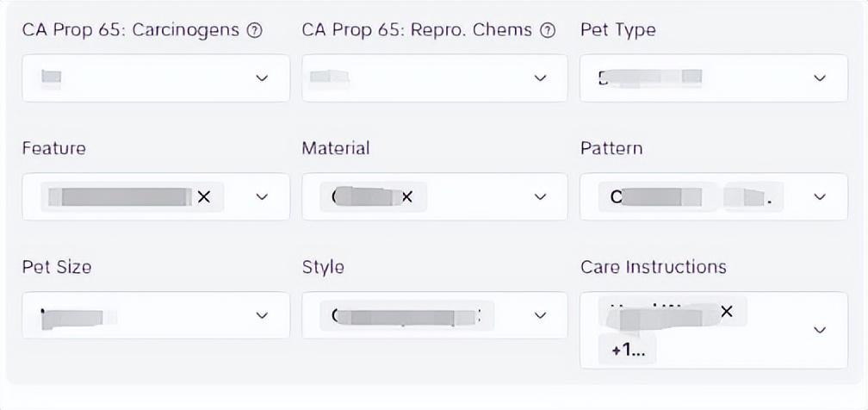Click the first selected tag in Pattern field
The image size is (868, 410).
click(x=658, y=196)
